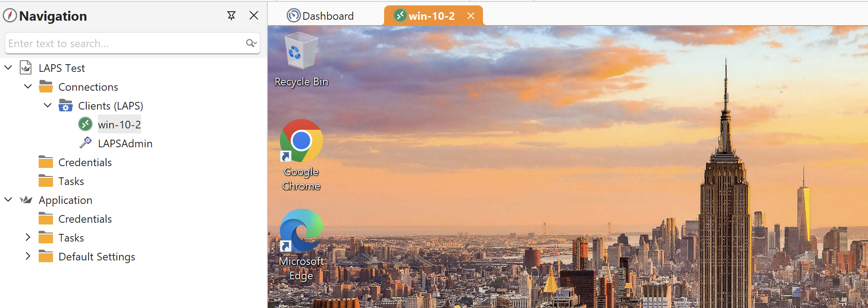This screenshot has width=868, height=308.
Task: Click the pin icon in Navigation panel
Action: 231,16
